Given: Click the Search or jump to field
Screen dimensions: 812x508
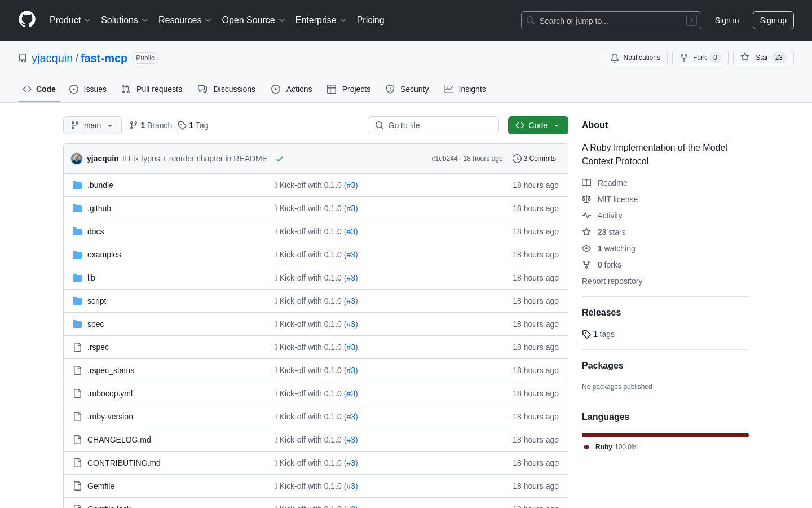Looking at the screenshot, I should point(611,20).
